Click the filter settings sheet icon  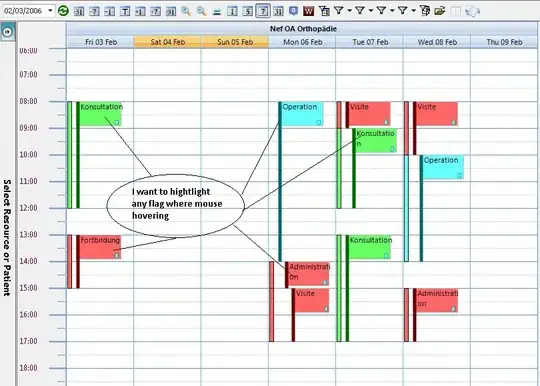pyautogui.click(x=425, y=11)
